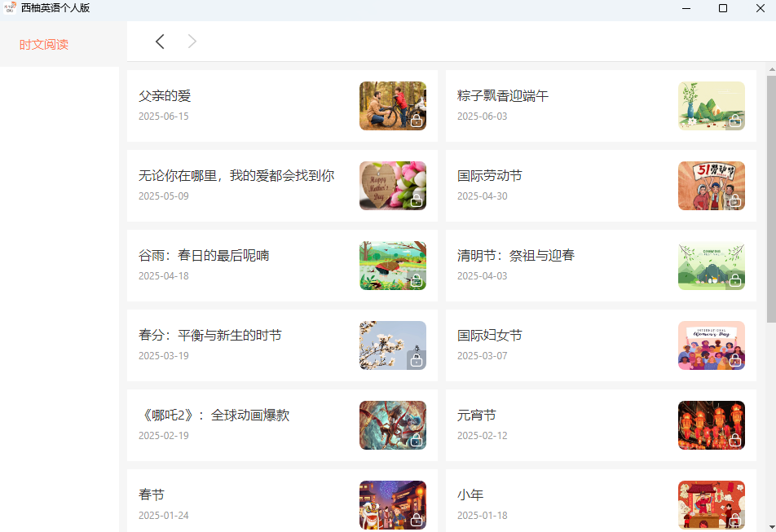
Task: Click the app logo in the title bar
Action: click(x=10, y=8)
